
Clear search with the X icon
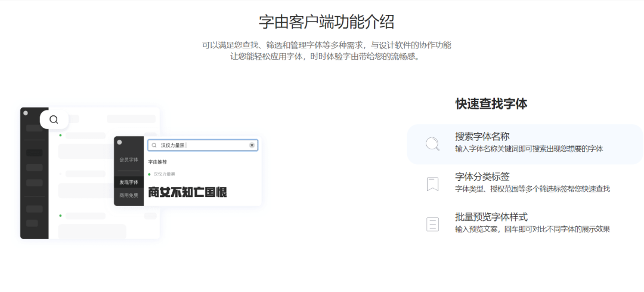click(x=252, y=145)
